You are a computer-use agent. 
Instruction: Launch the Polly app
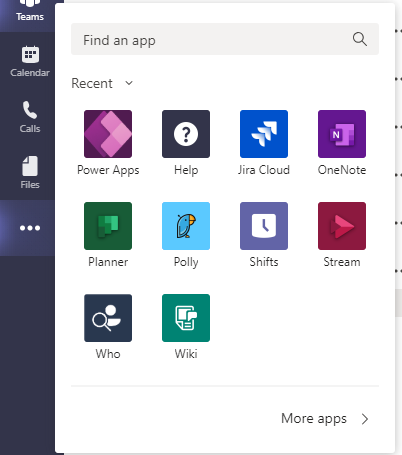[x=186, y=226]
